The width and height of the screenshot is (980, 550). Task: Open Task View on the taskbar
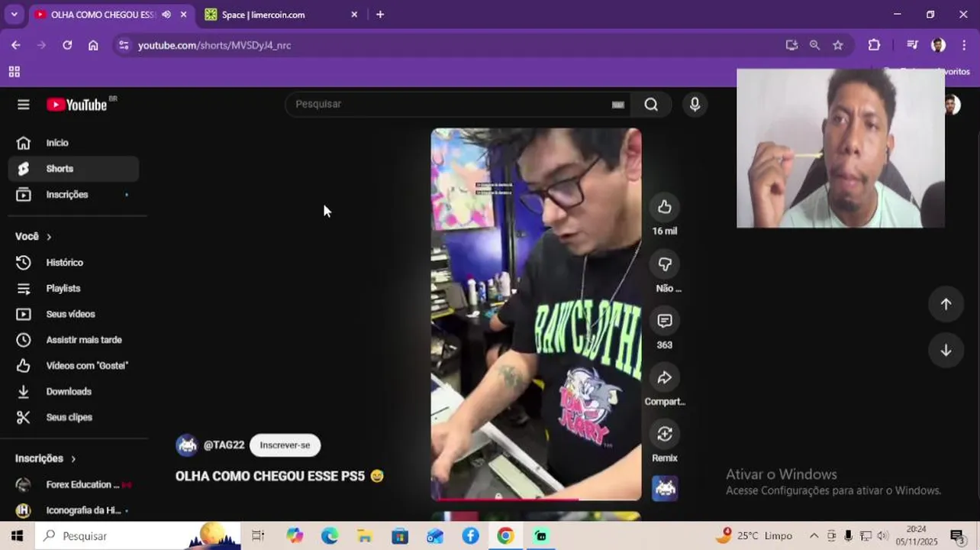tap(258, 536)
